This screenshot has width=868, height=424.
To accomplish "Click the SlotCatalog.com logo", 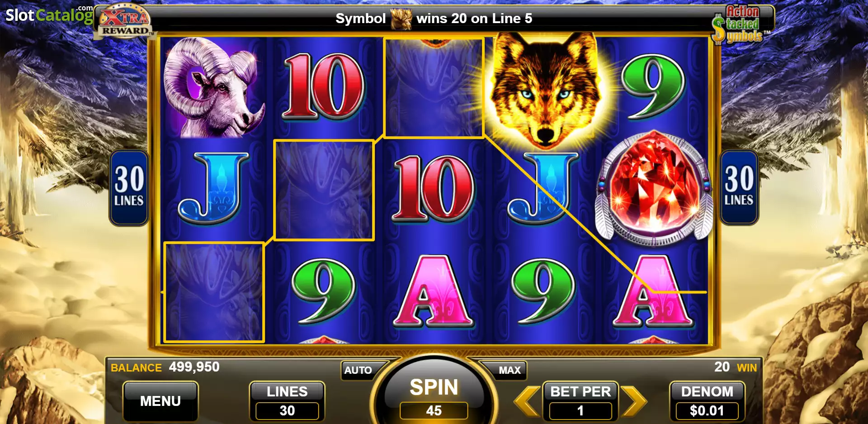I will click(49, 15).
